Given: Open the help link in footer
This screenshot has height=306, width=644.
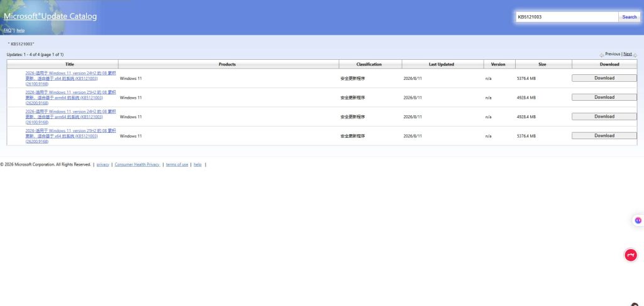Looking at the screenshot, I should (x=197, y=164).
